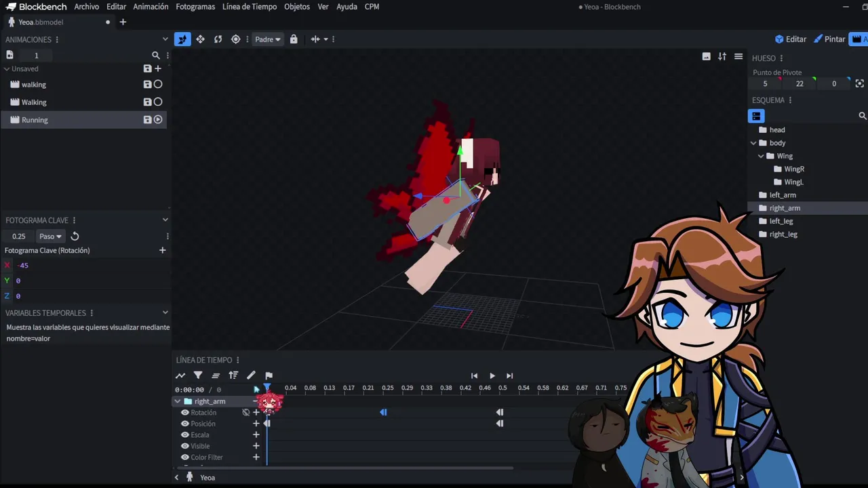Click the pencil icon in the timeline
This screenshot has height=488, width=868.
click(251, 375)
